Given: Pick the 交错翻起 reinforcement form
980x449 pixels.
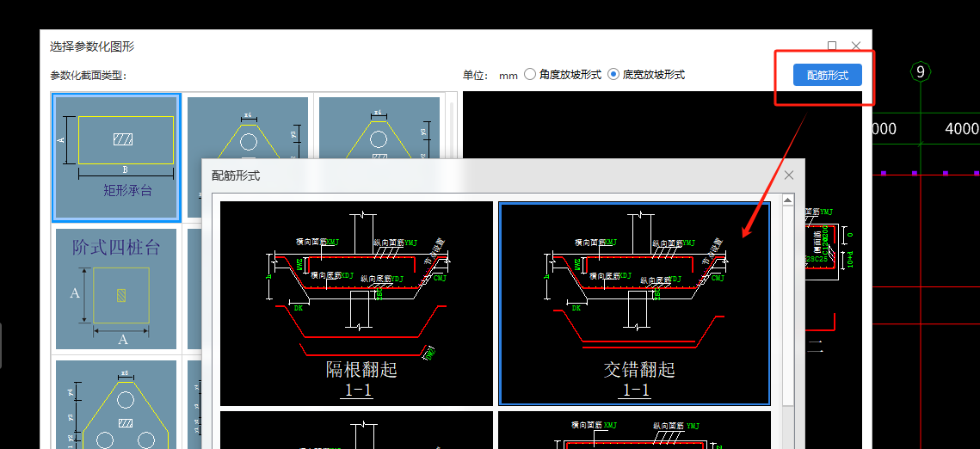Looking at the screenshot, I should [x=634, y=303].
